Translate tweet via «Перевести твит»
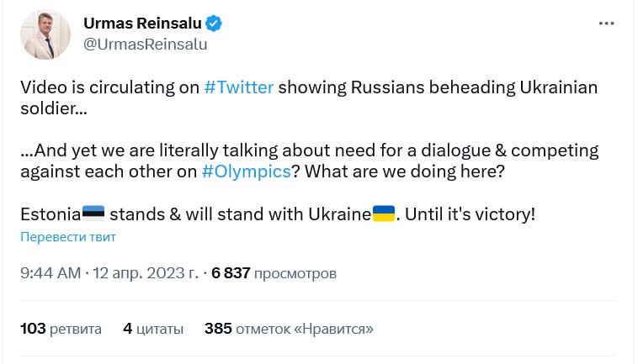Image resolution: width=638 pixels, height=364 pixels. 68,237
